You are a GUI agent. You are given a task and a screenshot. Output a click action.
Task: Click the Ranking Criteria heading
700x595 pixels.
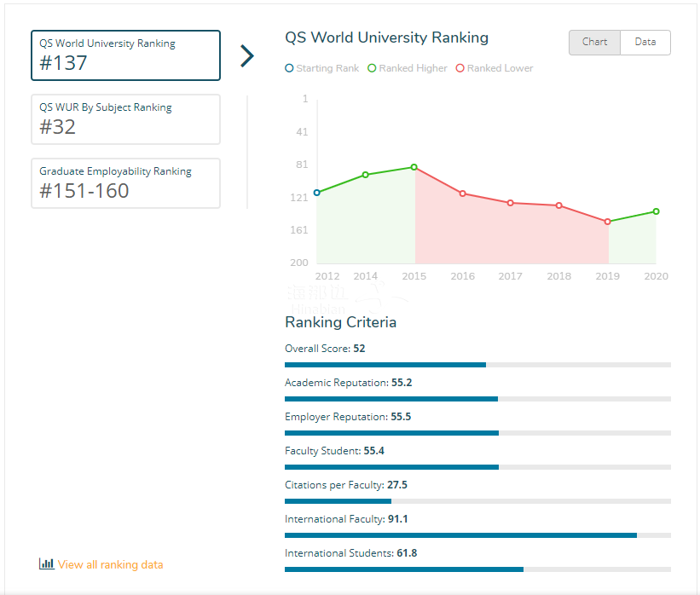(341, 322)
